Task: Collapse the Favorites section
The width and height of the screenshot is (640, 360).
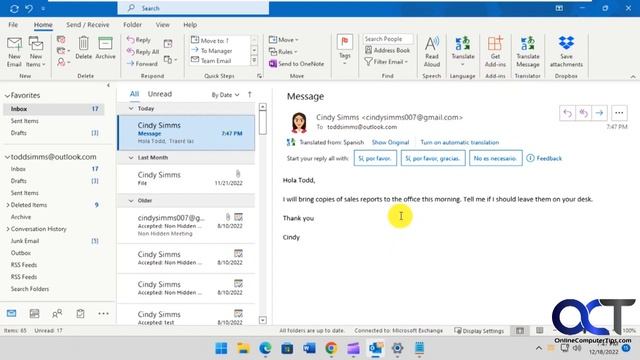Action: point(7,96)
